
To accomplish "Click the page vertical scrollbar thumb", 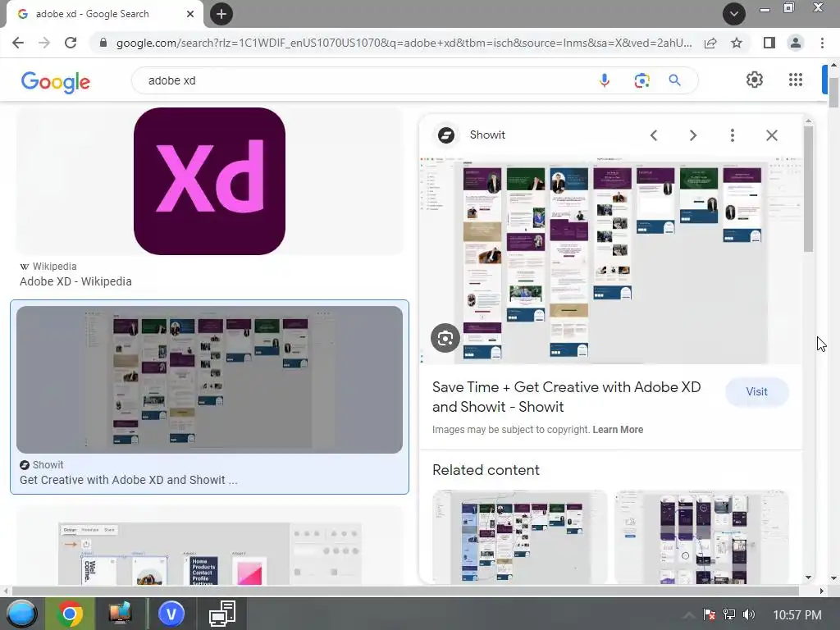I will tap(833, 92).
